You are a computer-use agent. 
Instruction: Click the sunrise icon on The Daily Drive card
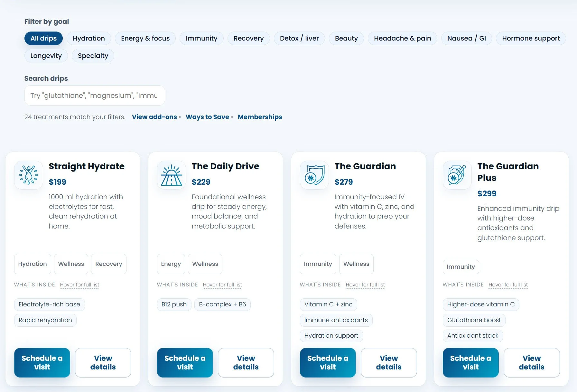171,175
